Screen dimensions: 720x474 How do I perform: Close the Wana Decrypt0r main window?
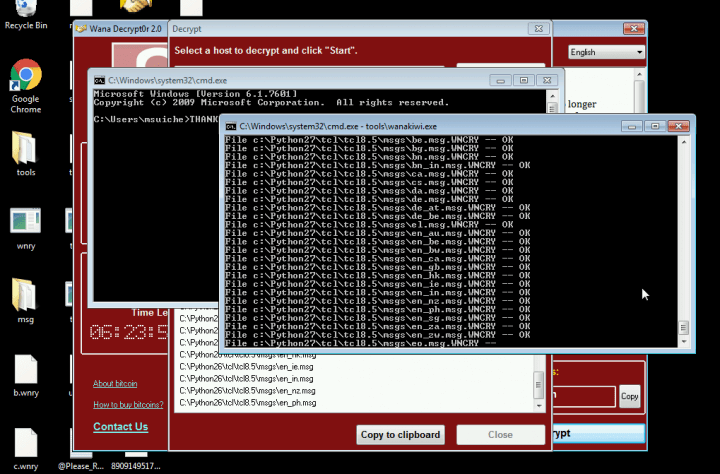(634, 29)
